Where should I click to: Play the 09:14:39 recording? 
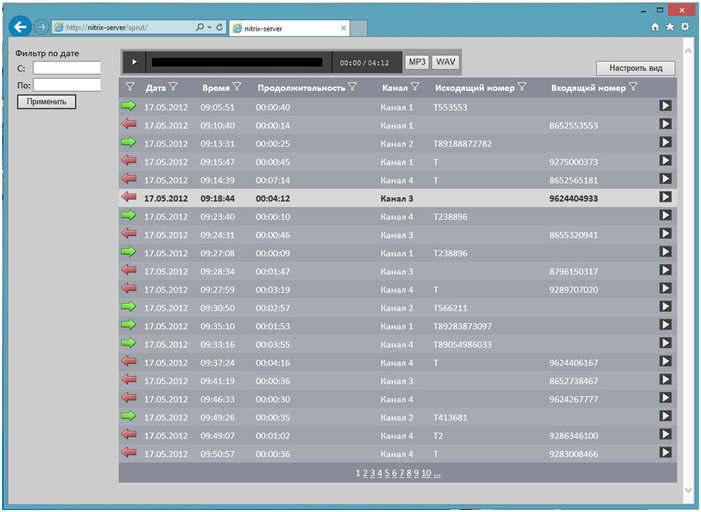pyautogui.click(x=665, y=179)
